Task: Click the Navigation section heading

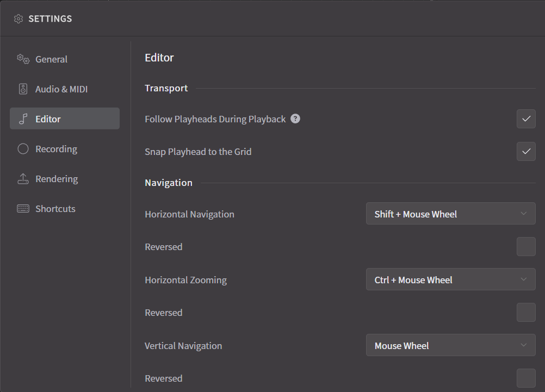Action: click(169, 183)
